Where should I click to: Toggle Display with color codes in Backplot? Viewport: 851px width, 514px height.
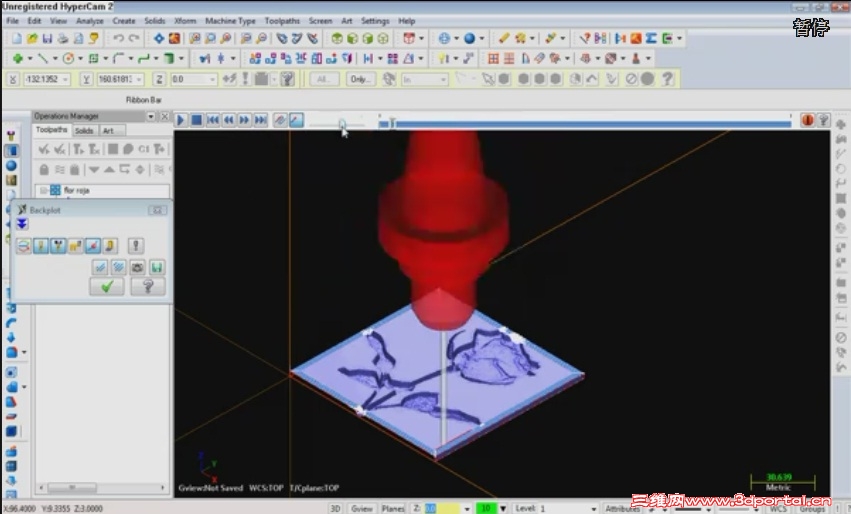[x=23, y=246]
